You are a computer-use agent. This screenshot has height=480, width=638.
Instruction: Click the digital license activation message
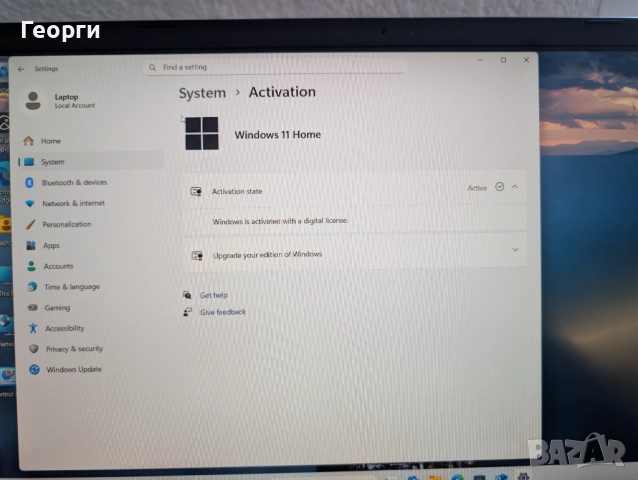pos(280,221)
